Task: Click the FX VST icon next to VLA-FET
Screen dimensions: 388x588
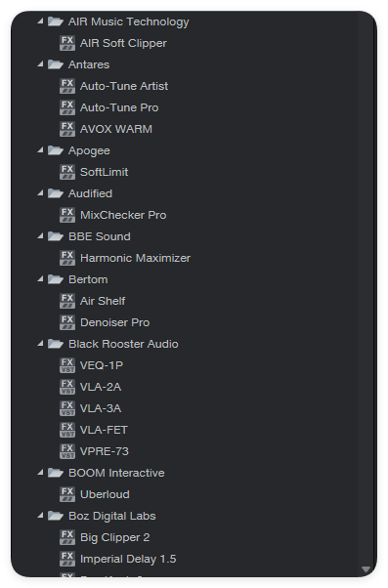Action: coord(67,430)
